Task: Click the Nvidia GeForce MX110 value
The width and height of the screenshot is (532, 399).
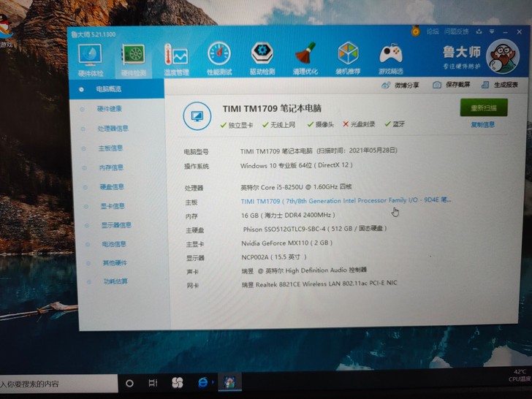Action: click(286, 243)
